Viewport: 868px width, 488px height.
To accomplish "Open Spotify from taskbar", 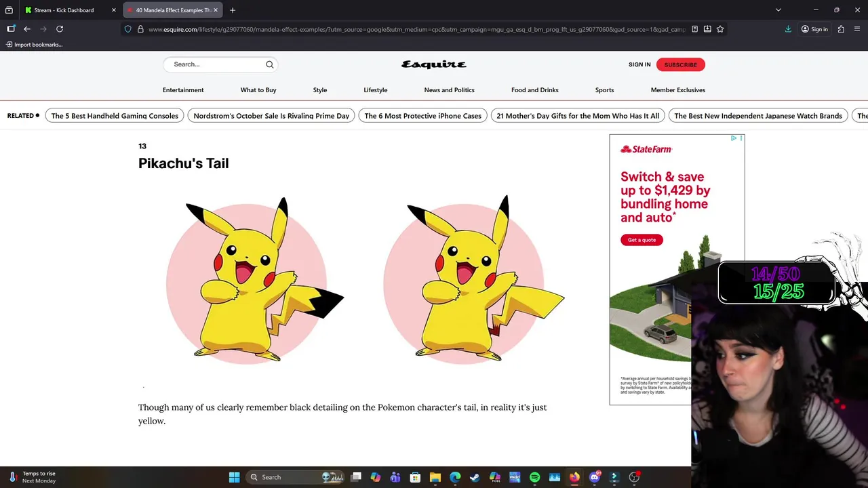I will tap(534, 477).
